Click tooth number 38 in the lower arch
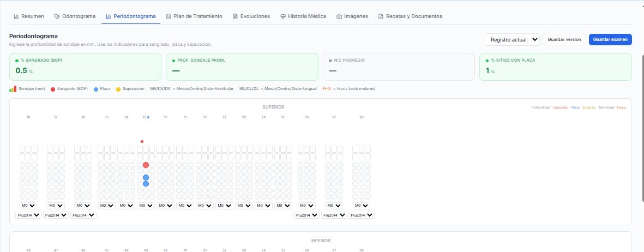 [x=362, y=250]
